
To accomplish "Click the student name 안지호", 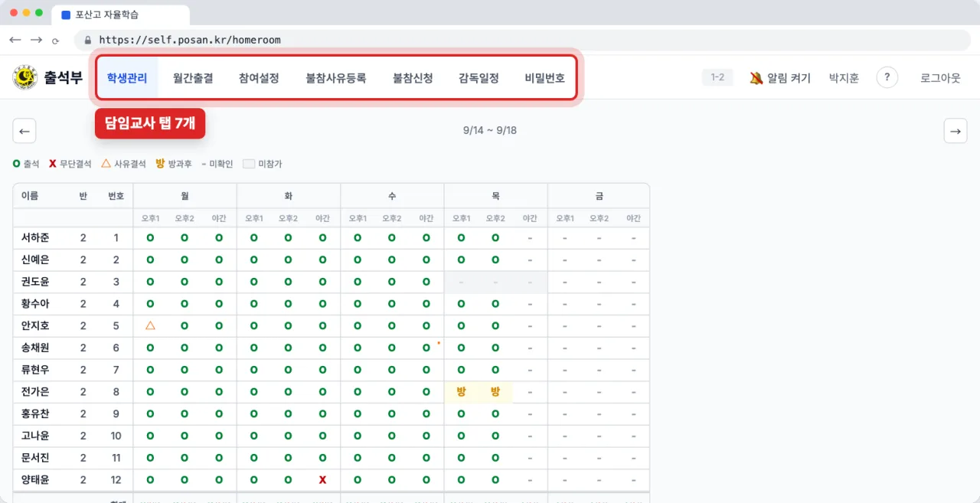I will click(35, 325).
